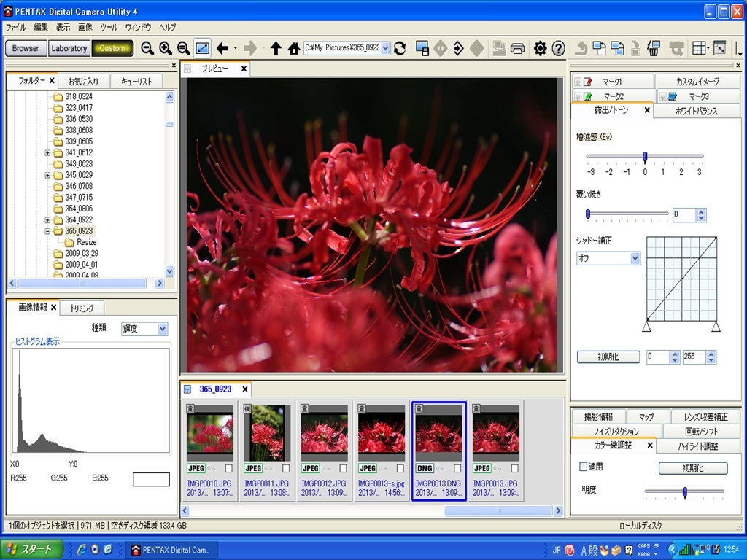Switch to the お気に入り tab
This screenshot has width=747, height=560.
pos(83,82)
